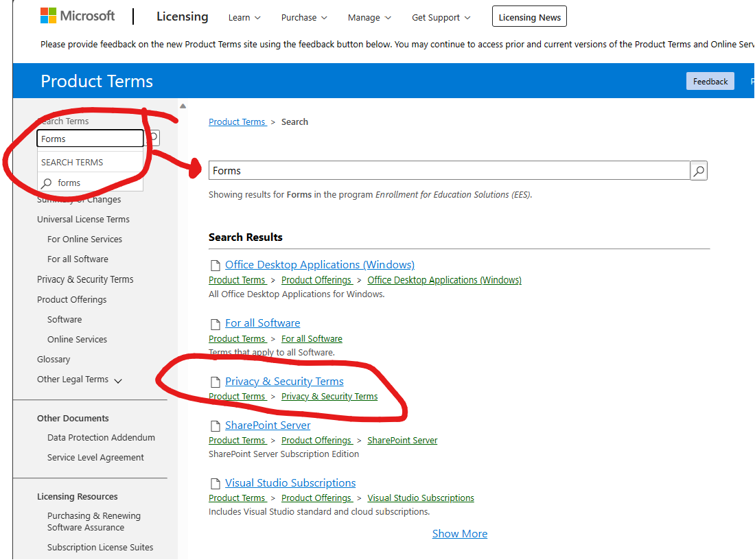Click the document icon beside For all Software
The height and width of the screenshot is (560, 755).
point(215,323)
